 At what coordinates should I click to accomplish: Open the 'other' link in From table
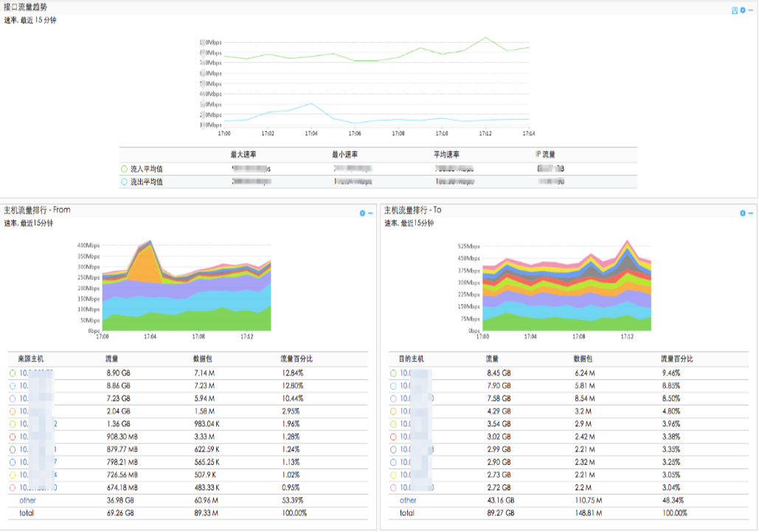pos(27,500)
